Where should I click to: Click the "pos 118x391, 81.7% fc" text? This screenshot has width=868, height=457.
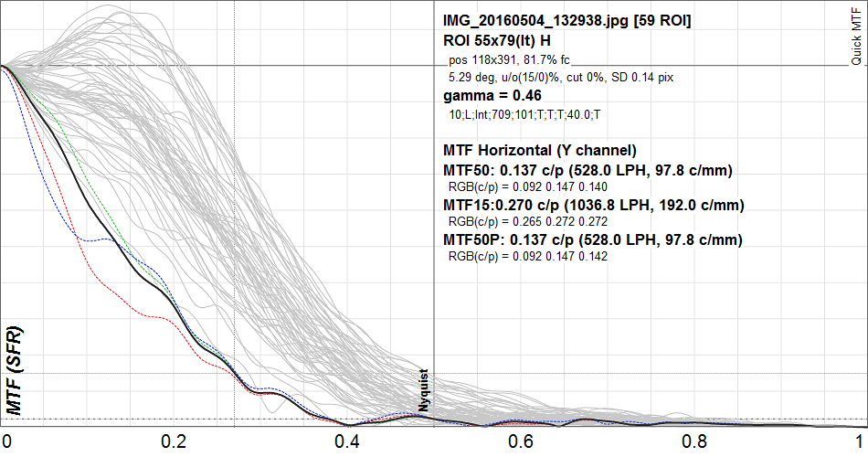509,59
